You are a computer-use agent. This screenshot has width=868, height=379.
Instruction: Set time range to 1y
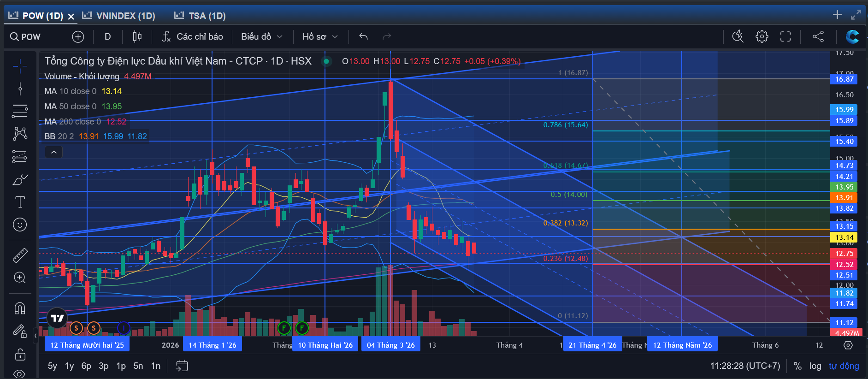pyautogui.click(x=69, y=366)
